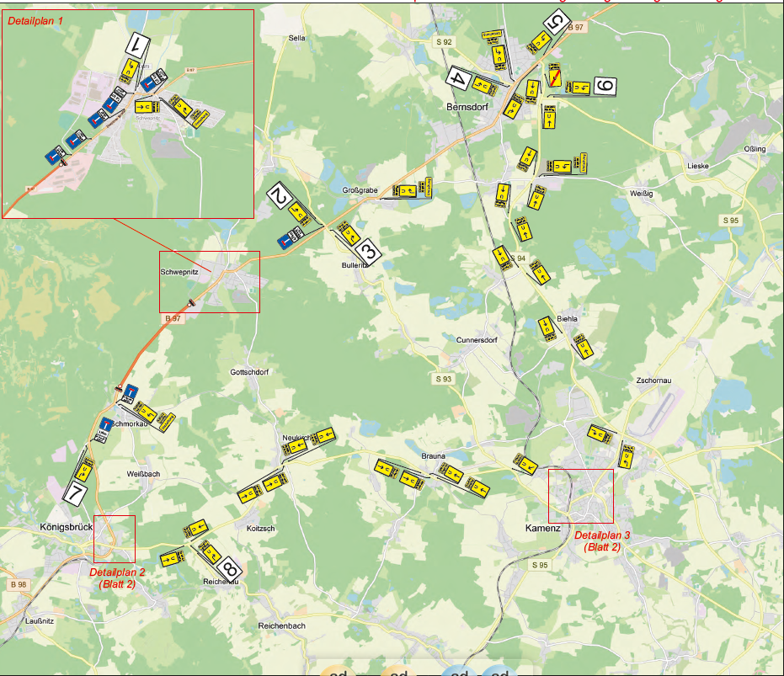Select numbered marker 4 at Bernsdorf

pyautogui.click(x=459, y=78)
